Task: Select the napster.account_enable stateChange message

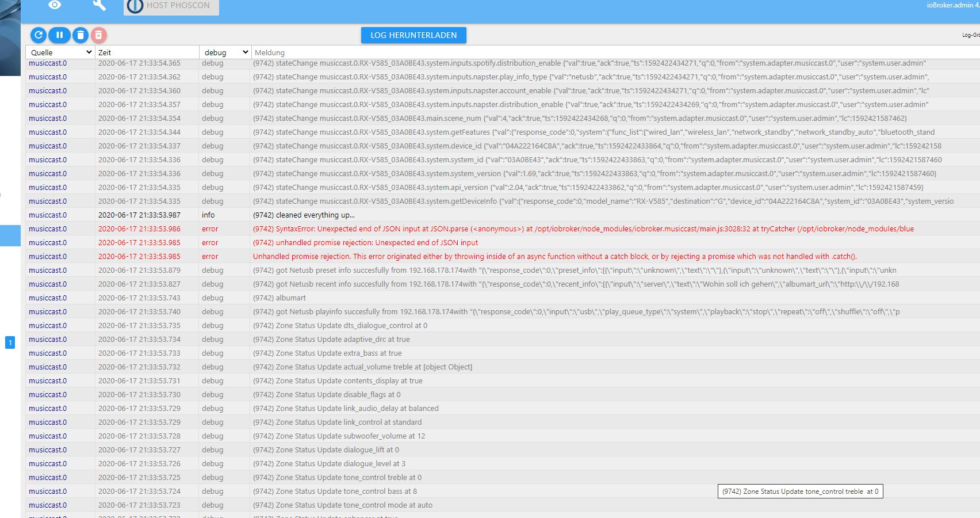Action: click(591, 91)
